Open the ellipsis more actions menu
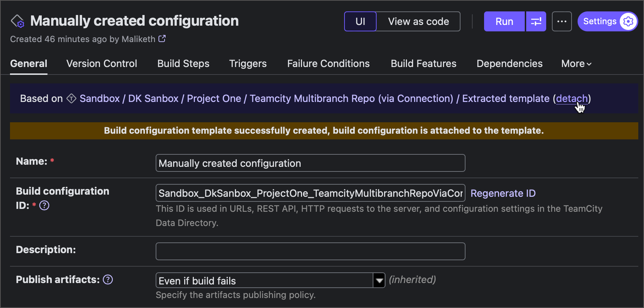Screen dimensions: 644x308 click(x=562, y=21)
